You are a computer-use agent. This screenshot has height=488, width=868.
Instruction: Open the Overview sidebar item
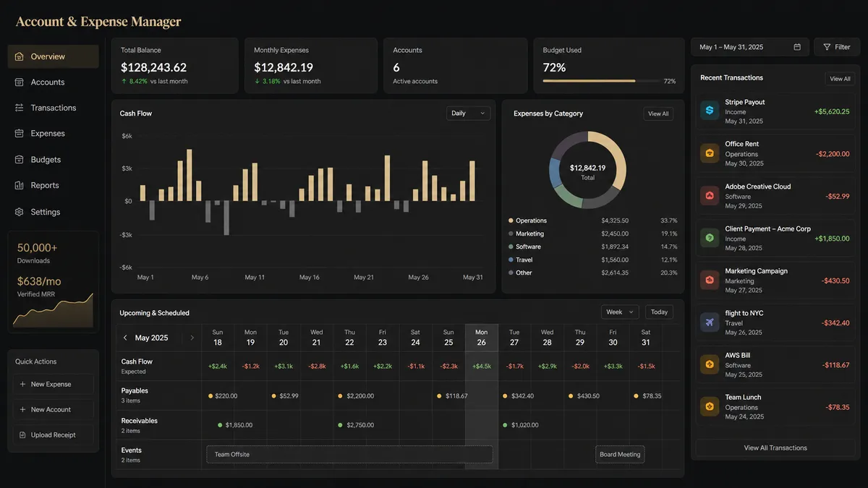pyautogui.click(x=53, y=56)
